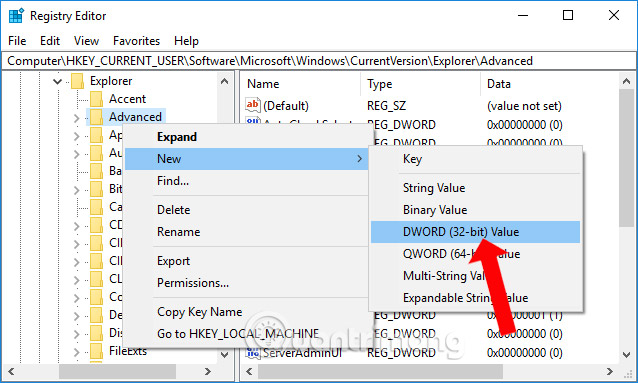Open the New submenu item
638x383 pixels.
point(247,159)
